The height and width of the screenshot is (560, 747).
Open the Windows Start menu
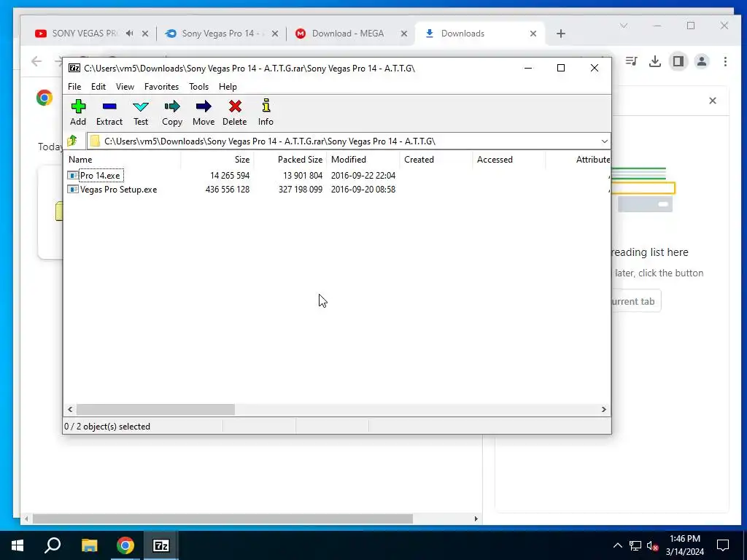(18, 545)
